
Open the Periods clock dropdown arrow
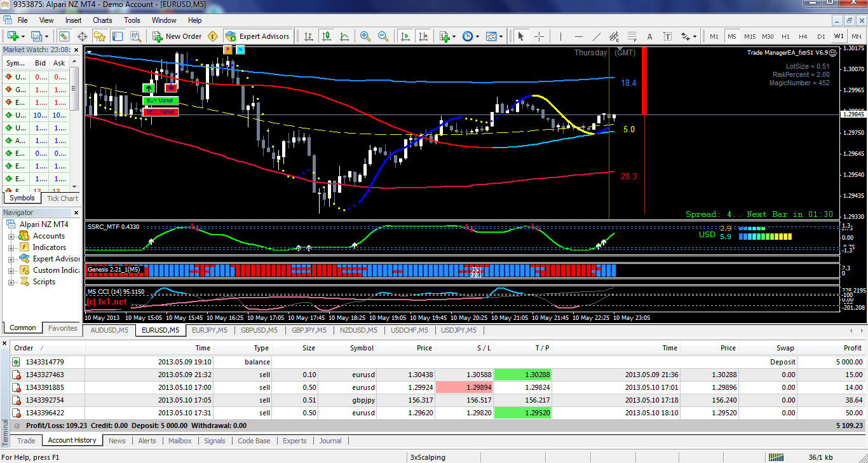tap(477, 36)
